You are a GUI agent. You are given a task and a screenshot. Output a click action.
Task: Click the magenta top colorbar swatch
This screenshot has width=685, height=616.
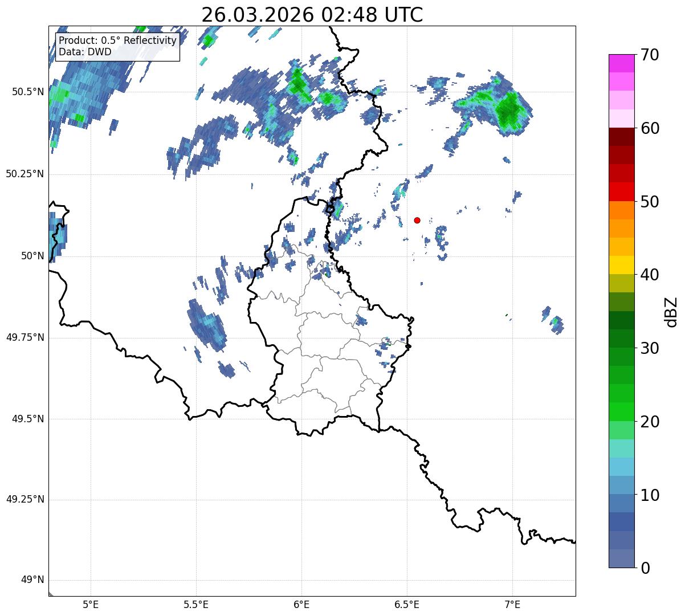coord(621,63)
